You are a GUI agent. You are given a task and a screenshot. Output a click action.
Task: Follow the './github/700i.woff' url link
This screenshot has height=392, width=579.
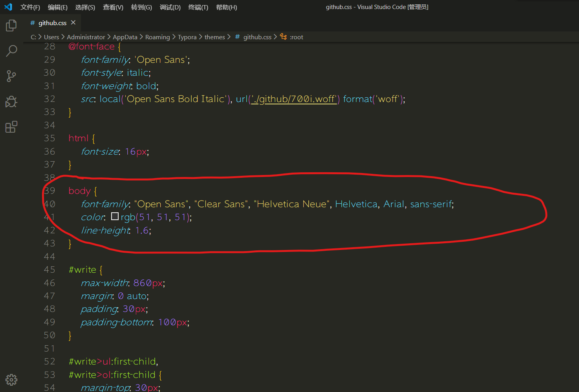pyautogui.click(x=295, y=99)
